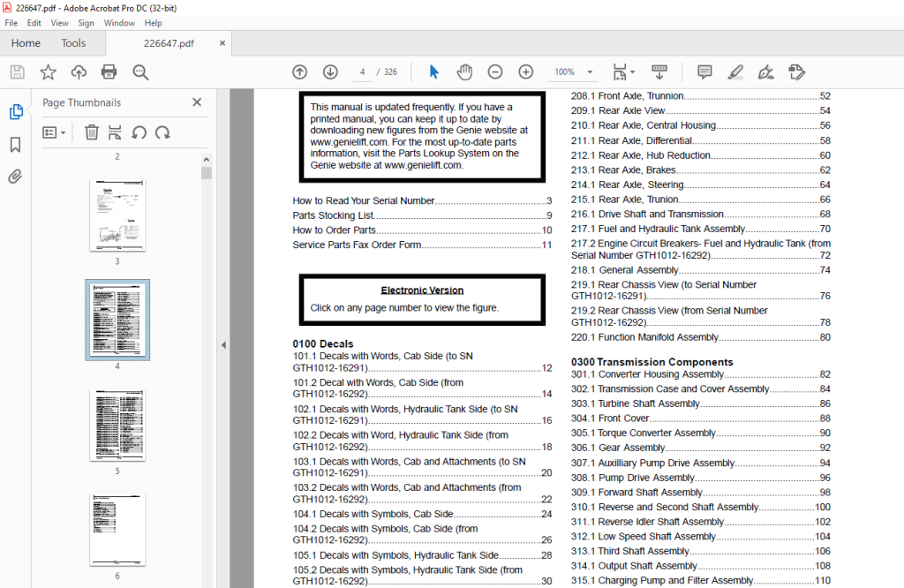Select the 226647.pdf document tab
The width and height of the screenshot is (904, 588).
point(169,43)
